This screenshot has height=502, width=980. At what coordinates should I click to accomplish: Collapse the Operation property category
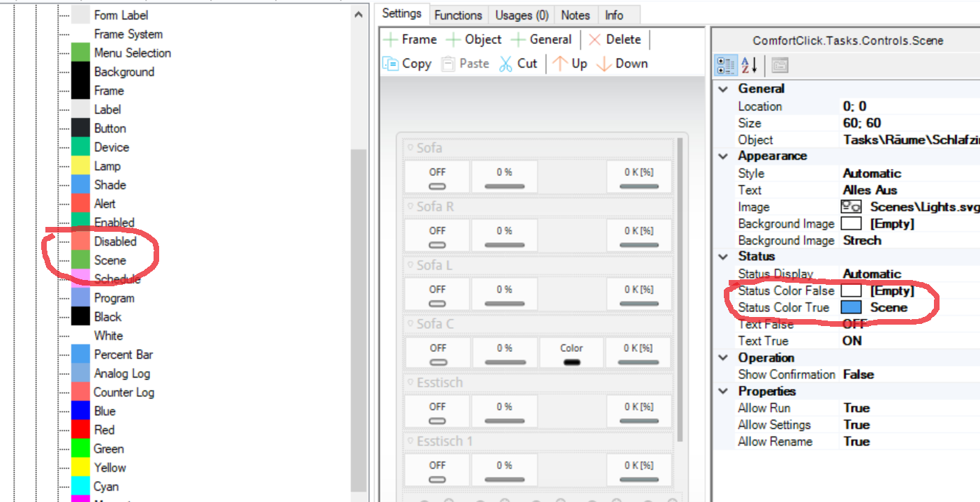[723, 357]
